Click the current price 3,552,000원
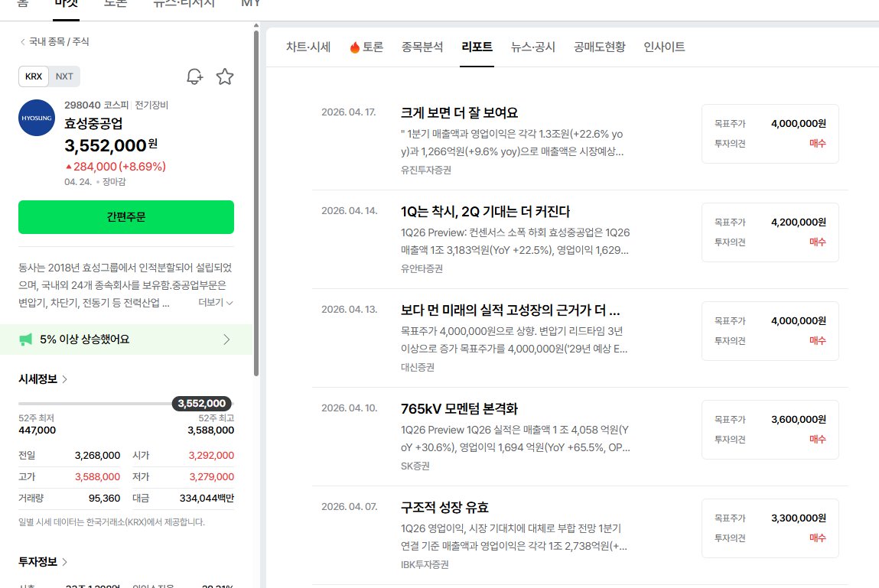This screenshot has width=879, height=588. 111,146
